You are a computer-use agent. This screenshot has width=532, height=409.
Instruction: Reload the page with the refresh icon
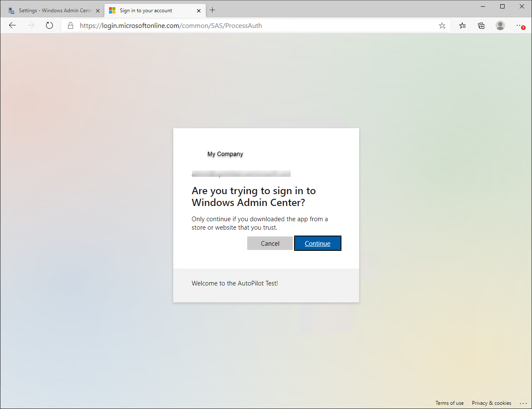click(x=49, y=25)
